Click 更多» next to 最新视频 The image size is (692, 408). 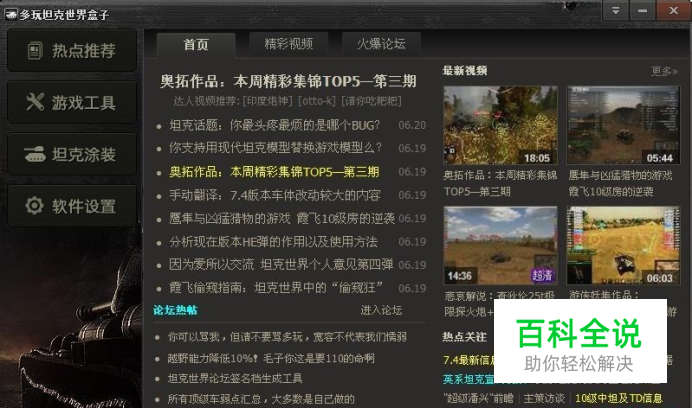click(664, 71)
